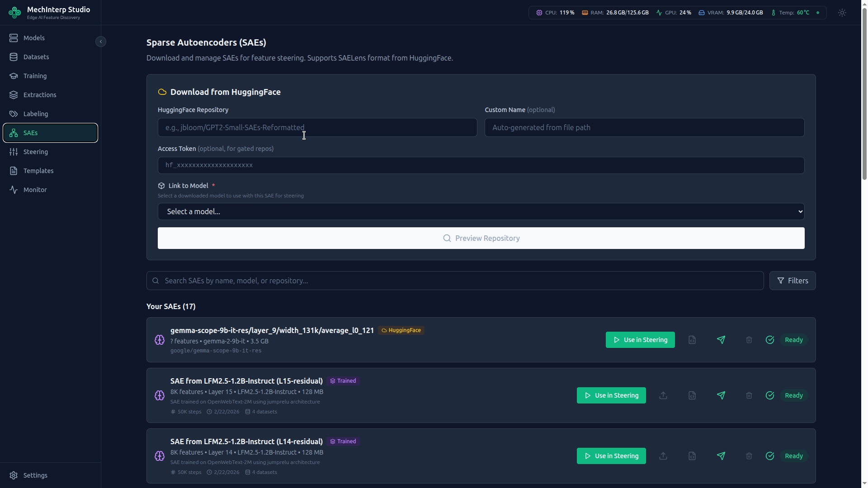Open the Datasets page in sidebar

point(50,57)
